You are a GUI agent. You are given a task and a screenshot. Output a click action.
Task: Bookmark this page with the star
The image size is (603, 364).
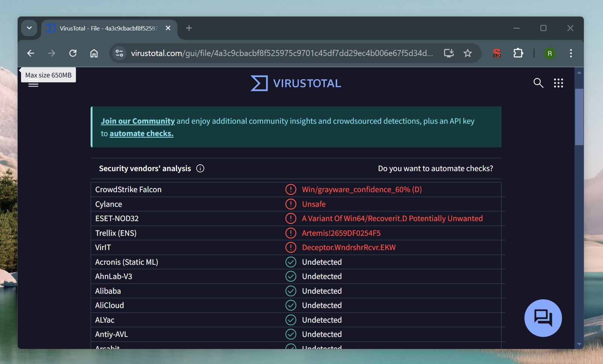(x=468, y=53)
